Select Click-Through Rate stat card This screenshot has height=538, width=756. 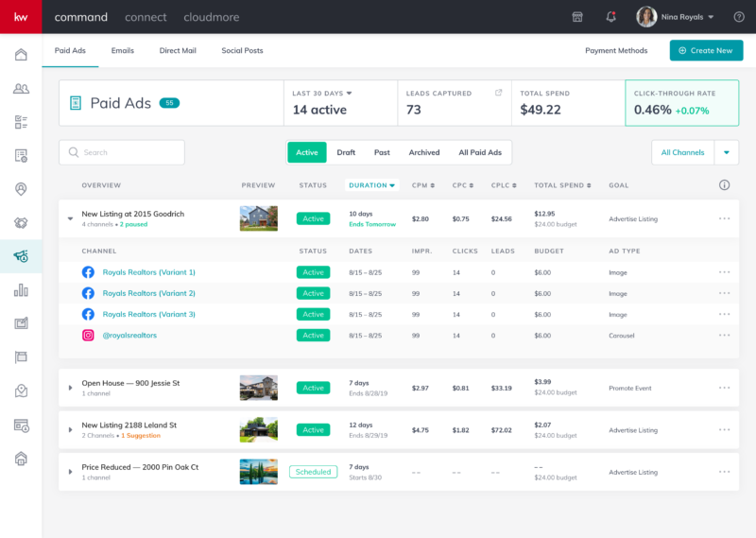point(681,103)
